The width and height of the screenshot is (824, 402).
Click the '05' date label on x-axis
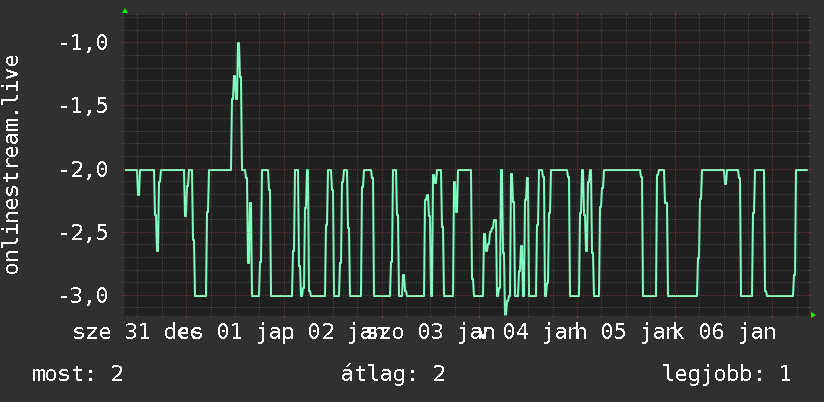[x=614, y=333]
